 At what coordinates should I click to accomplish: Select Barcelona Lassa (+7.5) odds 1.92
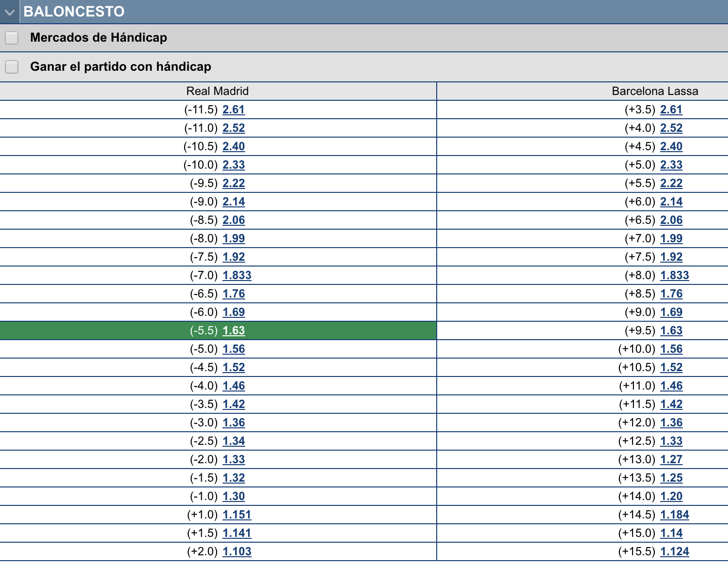click(x=671, y=257)
